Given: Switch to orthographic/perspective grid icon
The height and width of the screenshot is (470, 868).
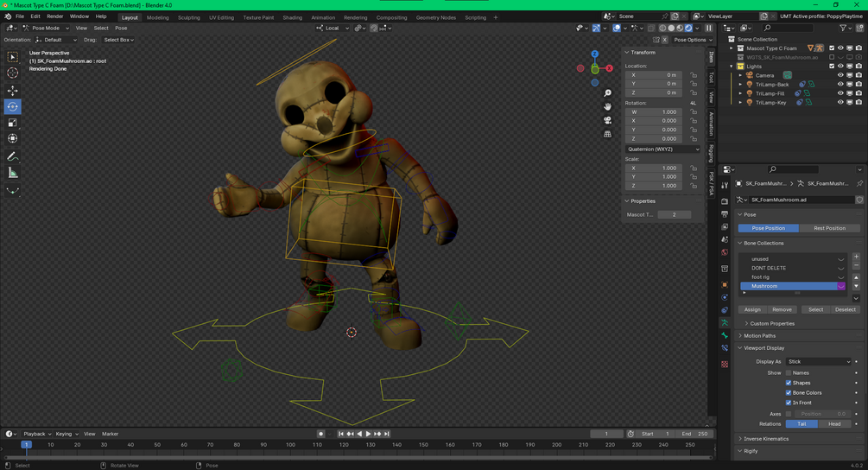Looking at the screenshot, I should pyautogui.click(x=608, y=134).
